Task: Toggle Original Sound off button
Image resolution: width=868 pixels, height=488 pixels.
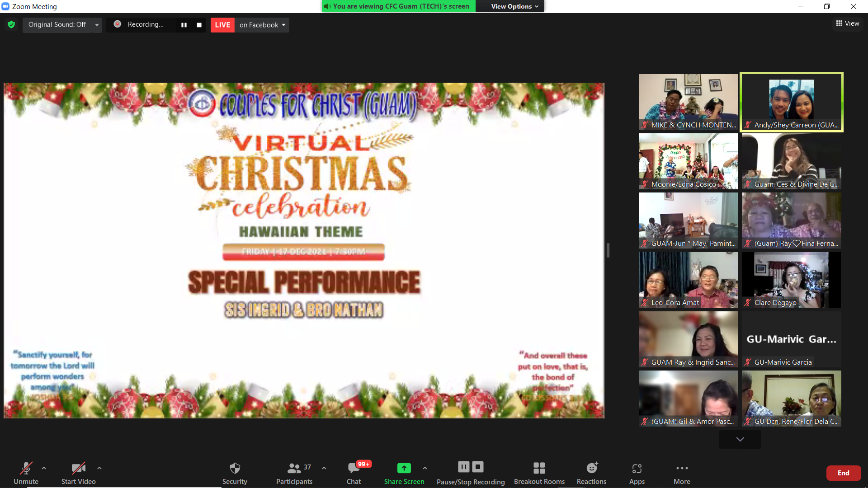Action: pyautogui.click(x=57, y=24)
